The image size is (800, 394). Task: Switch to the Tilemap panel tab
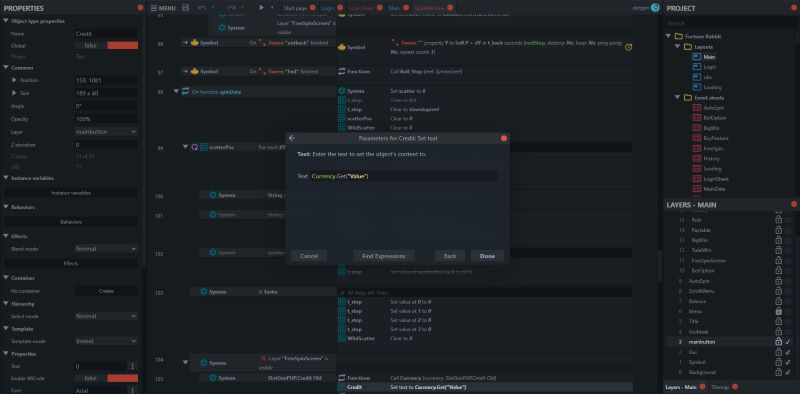(719, 387)
